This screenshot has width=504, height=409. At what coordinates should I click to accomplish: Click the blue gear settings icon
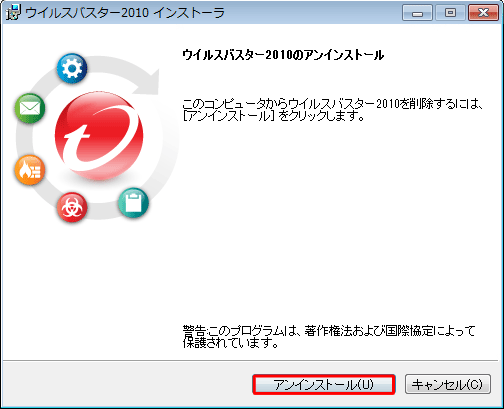[72, 68]
